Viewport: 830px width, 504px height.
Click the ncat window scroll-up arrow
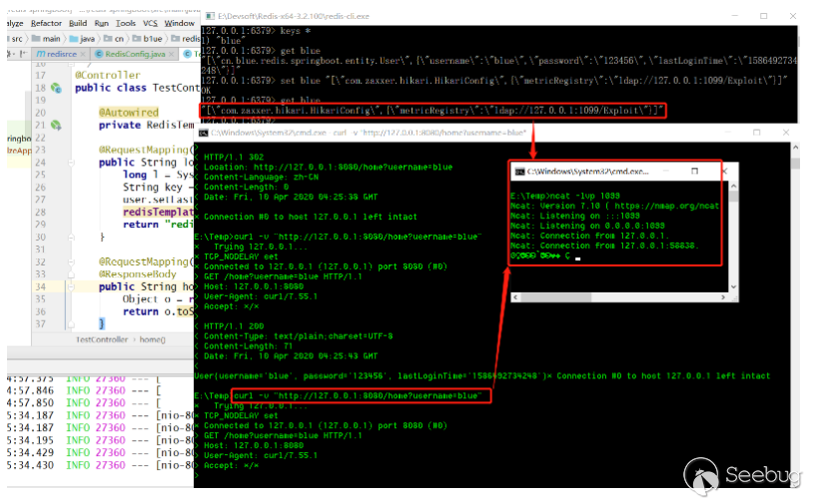pos(734,187)
